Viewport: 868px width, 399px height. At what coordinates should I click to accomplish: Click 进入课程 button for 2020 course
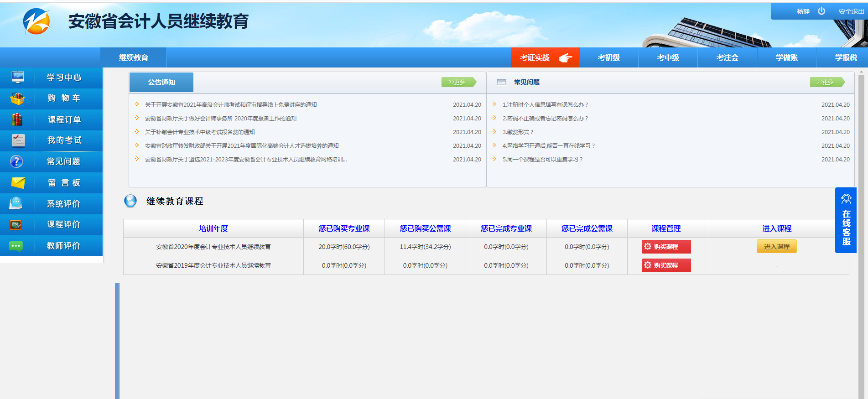[x=776, y=247]
